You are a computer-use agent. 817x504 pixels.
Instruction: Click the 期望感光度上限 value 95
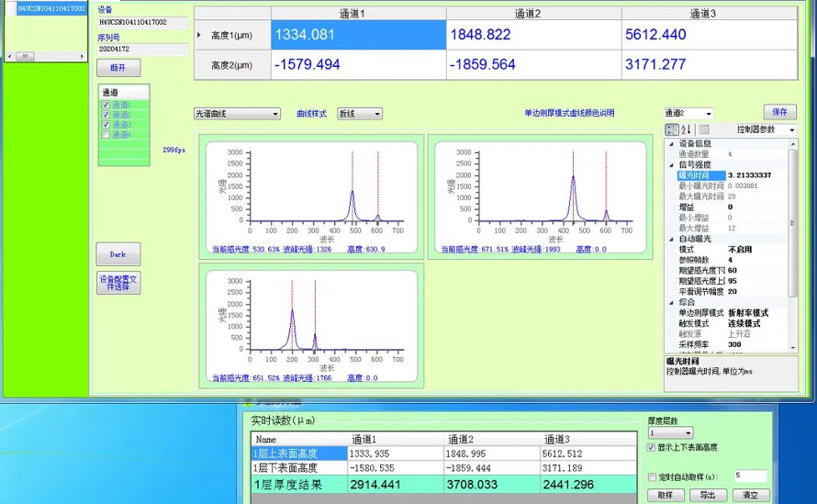tap(733, 281)
